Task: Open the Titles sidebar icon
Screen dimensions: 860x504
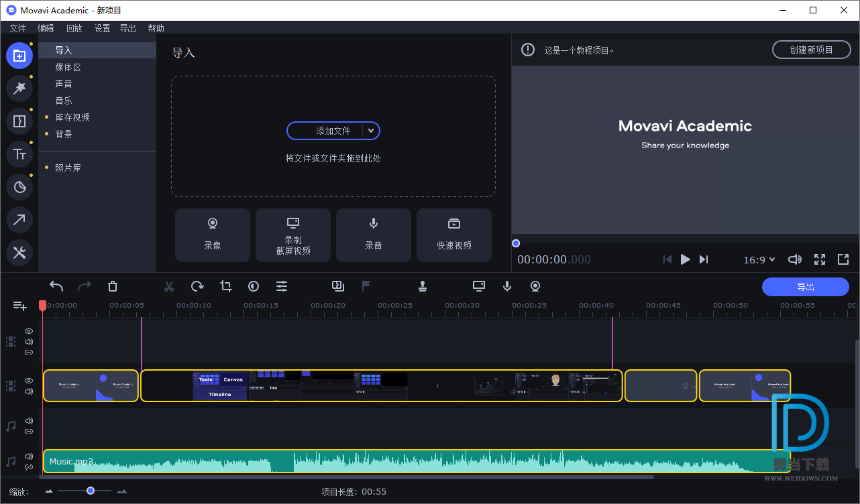Action: tap(19, 154)
